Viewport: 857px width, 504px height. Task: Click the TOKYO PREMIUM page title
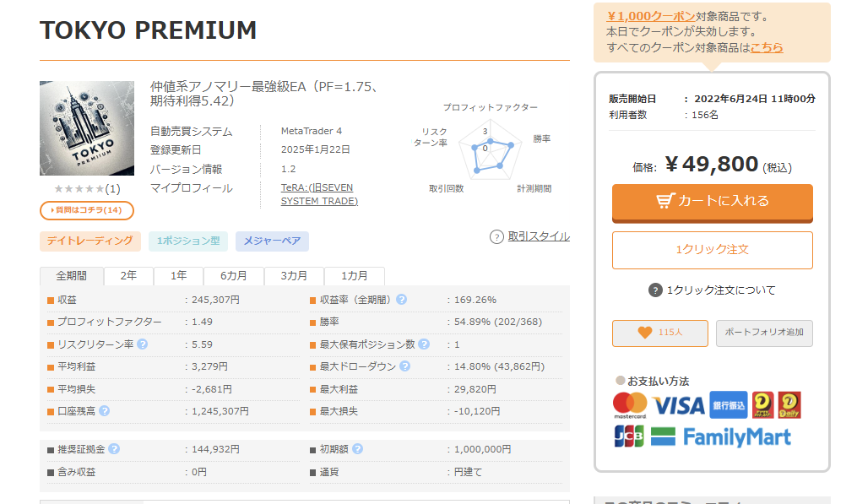148,30
